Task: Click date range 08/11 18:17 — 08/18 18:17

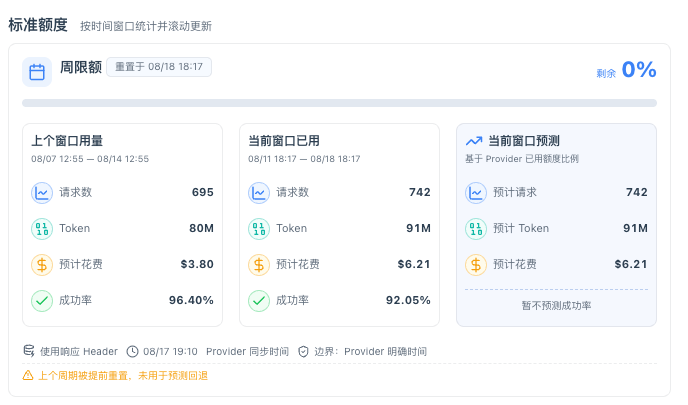Action: point(304,159)
